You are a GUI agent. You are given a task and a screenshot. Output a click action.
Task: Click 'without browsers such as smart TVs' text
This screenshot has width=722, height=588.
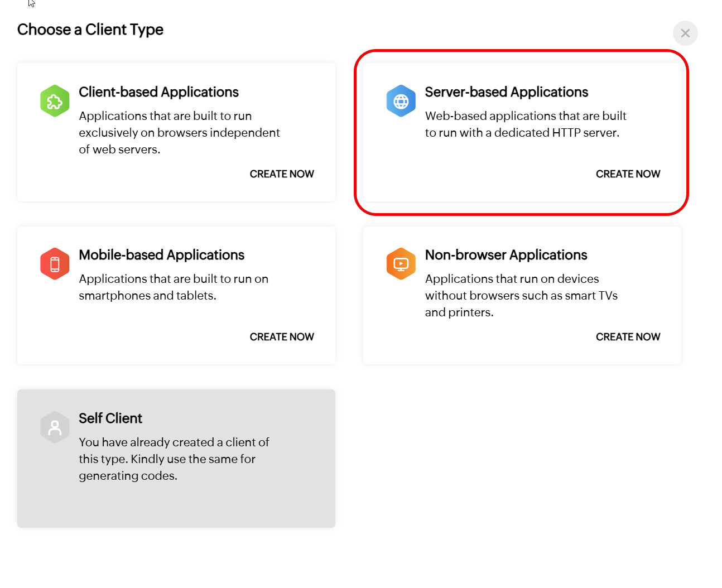click(521, 296)
